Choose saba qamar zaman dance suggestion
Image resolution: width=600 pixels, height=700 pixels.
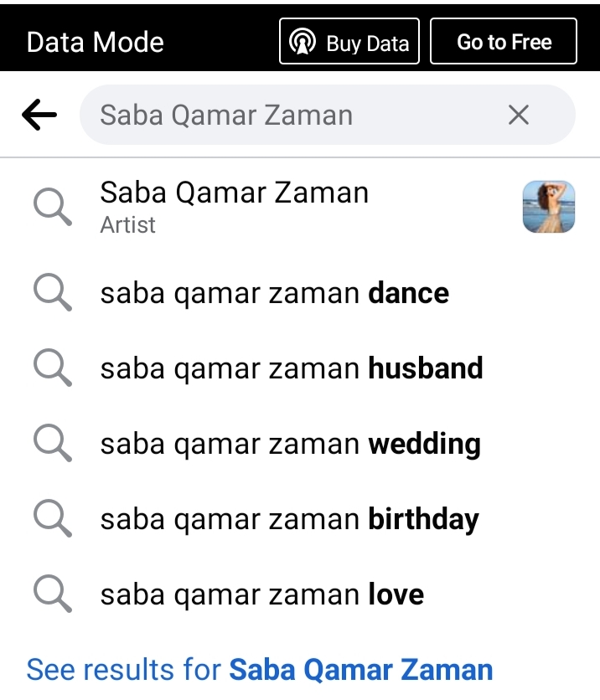click(x=300, y=293)
